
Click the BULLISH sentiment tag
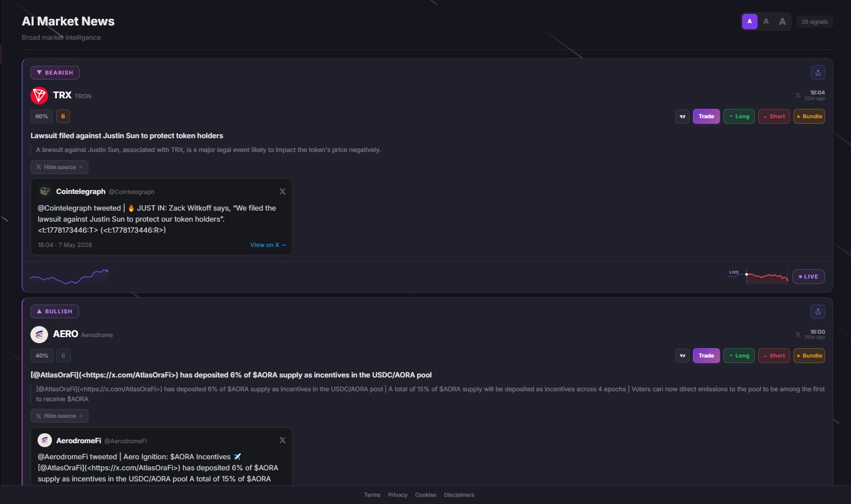(54, 311)
